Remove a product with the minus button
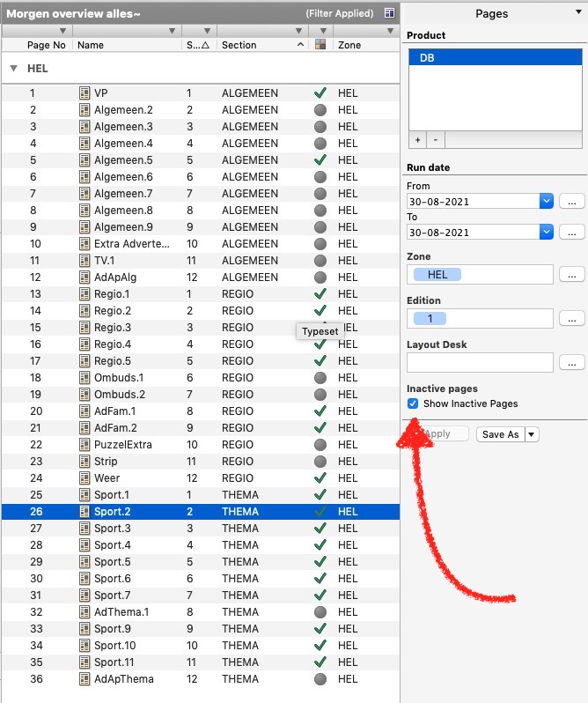Viewport: 588px width, 703px height. click(435, 140)
